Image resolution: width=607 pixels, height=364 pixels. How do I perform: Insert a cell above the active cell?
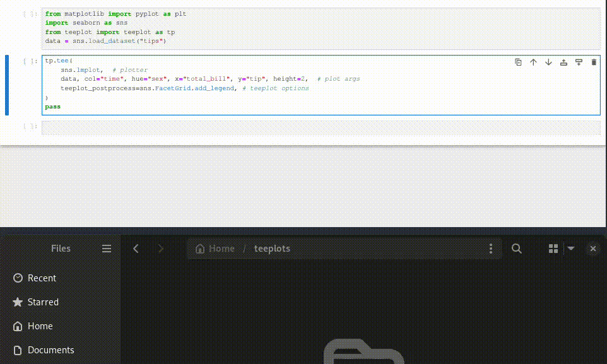[563, 62]
